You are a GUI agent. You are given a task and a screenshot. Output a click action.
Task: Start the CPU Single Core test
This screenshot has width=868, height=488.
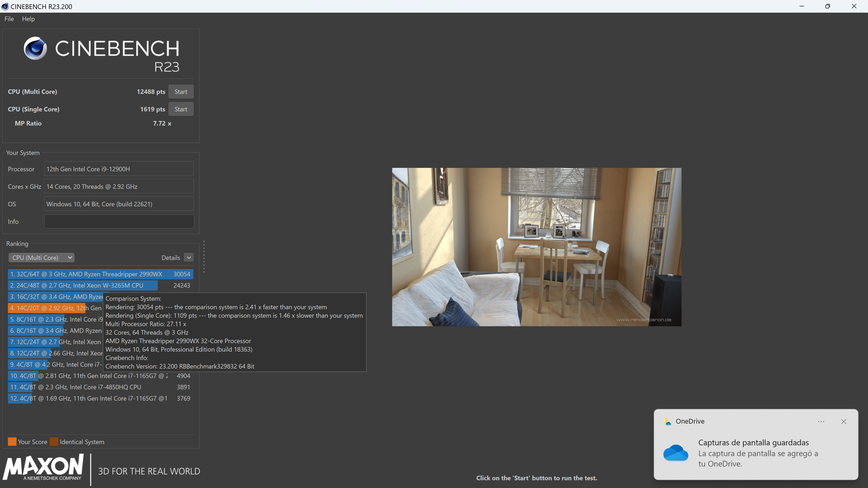(x=181, y=109)
